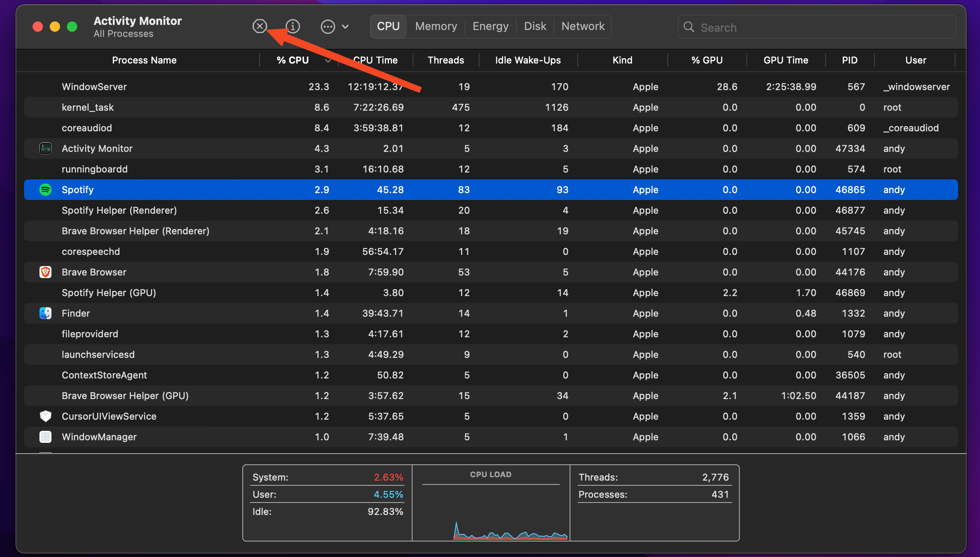This screenshot has height=557, width=980.
Task: Sort by the PID column header
Action: [849, 60]
